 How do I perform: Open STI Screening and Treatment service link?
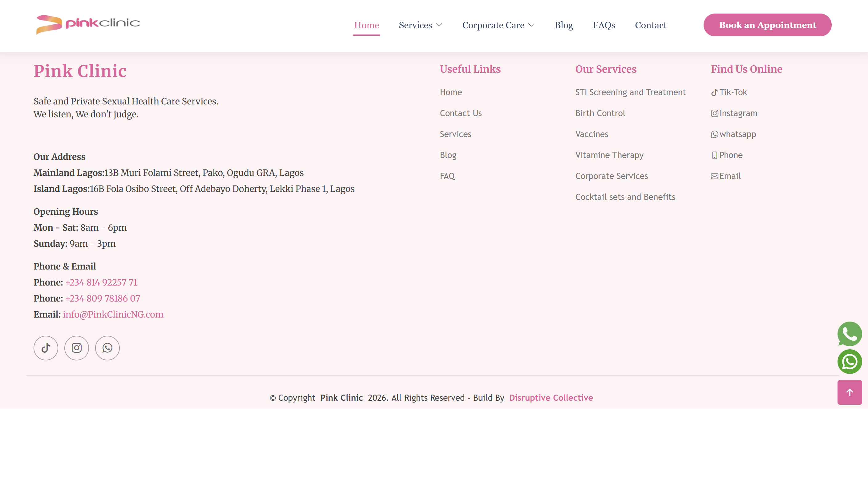tap(630, 92)
